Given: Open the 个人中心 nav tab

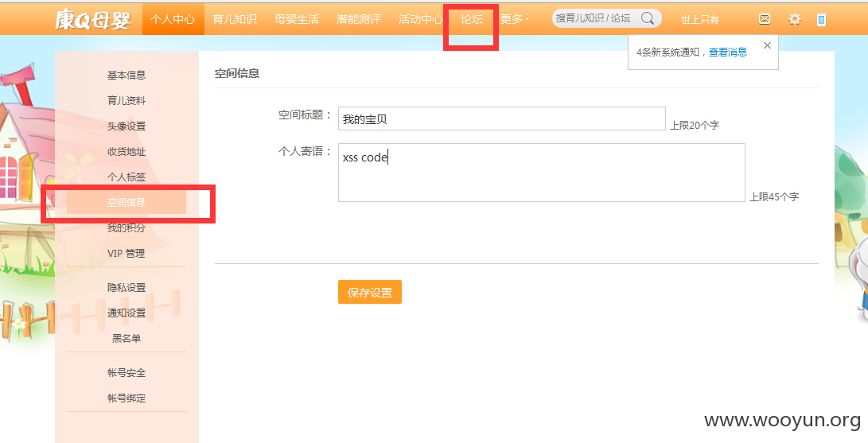Looking at the screenshot, I should (173, 19).
